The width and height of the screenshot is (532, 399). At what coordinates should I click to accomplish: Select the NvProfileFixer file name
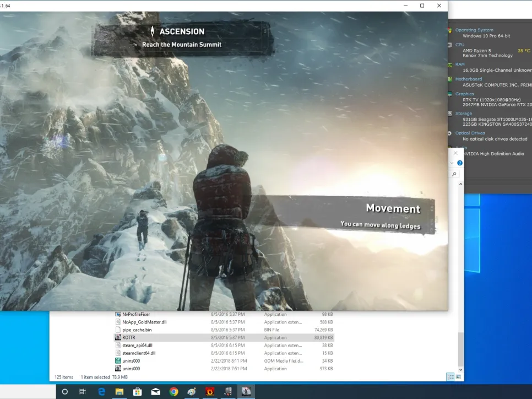click(x=136, y=314)
